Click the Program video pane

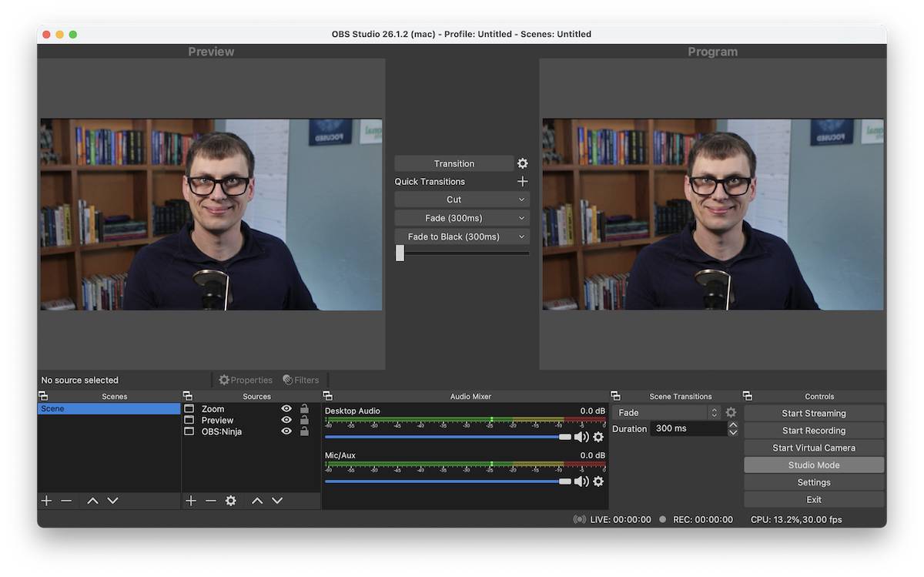point(713,214)
